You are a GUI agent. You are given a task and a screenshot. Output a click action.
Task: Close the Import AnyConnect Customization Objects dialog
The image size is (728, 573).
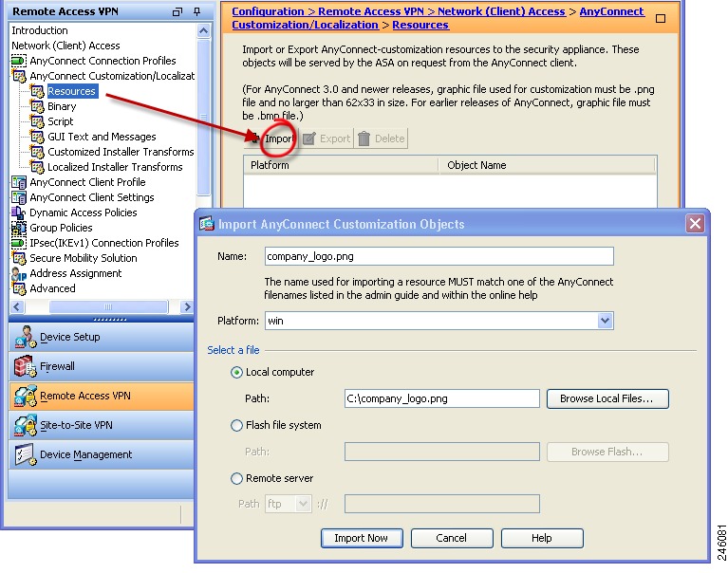[695, 224]
